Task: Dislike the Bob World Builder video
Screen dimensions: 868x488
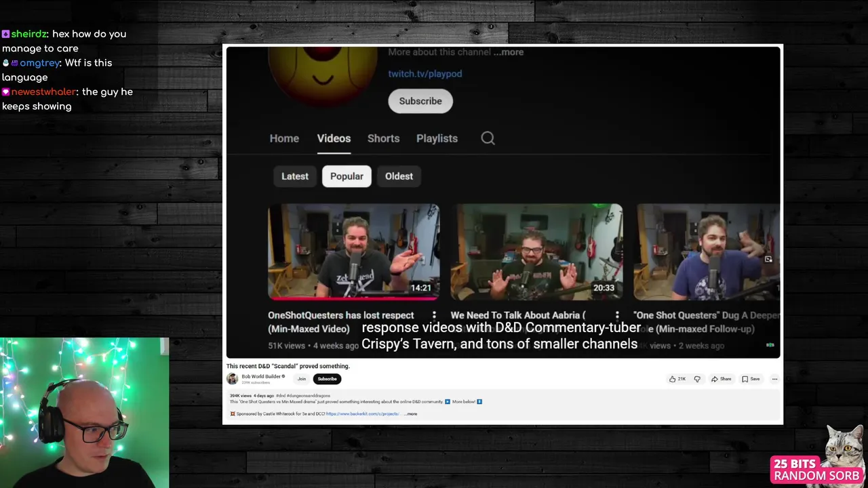Action: [x=697, y=379]
